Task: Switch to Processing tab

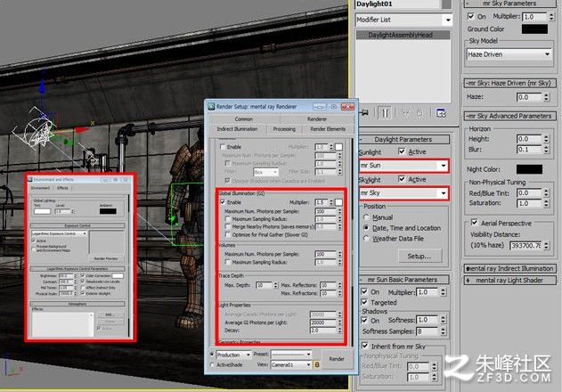Action: [x=284, y=129]
